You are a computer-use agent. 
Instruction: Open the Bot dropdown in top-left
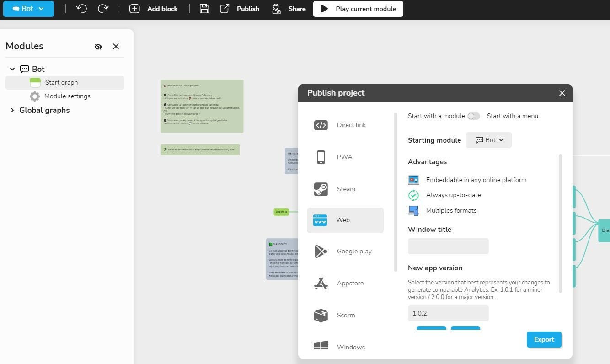click(28, 9)
